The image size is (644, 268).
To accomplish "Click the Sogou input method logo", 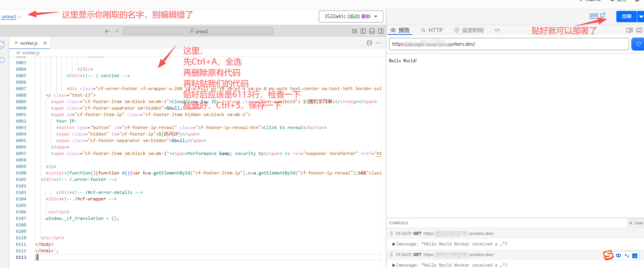I will (608, 255).
